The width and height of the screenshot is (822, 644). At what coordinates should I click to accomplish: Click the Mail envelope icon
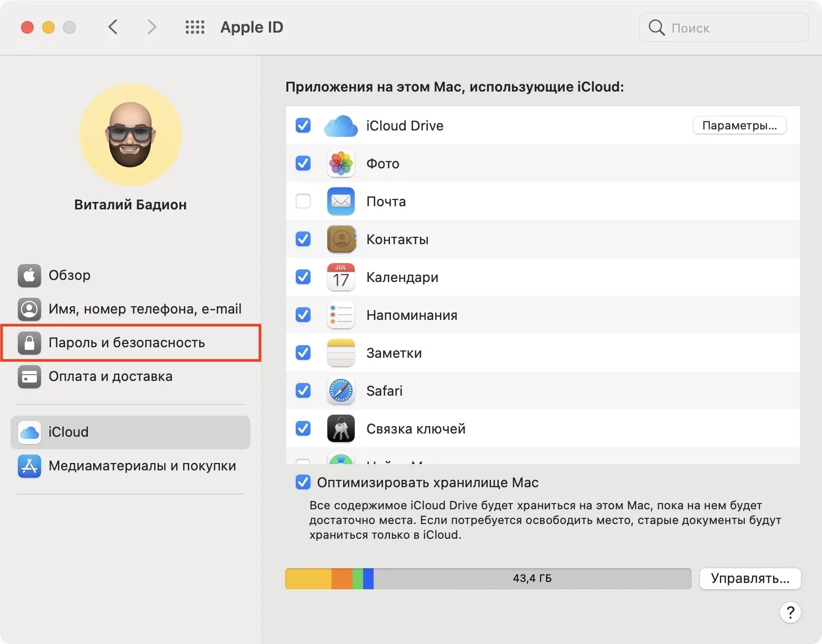pyautogui.click(x=341, y=202)
